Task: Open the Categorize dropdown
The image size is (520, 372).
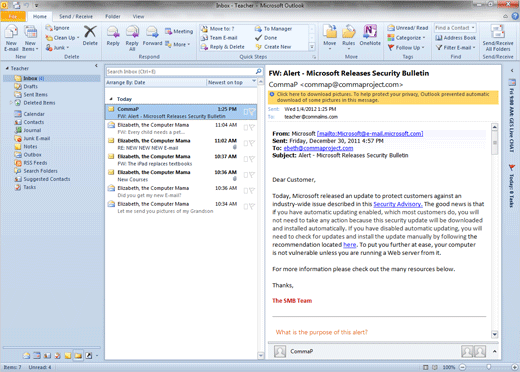Action: tap(407, 38)
